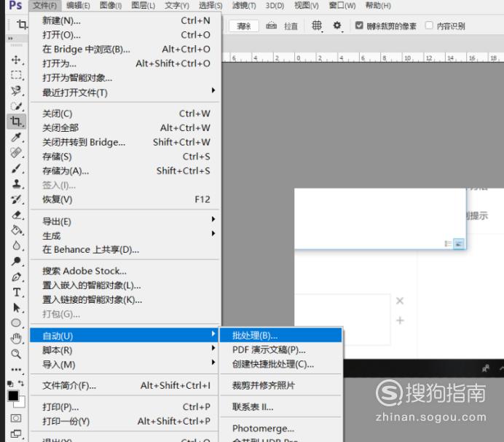
Task: Click 在 Bridge 中浏览(B)...
Action: 126,50
